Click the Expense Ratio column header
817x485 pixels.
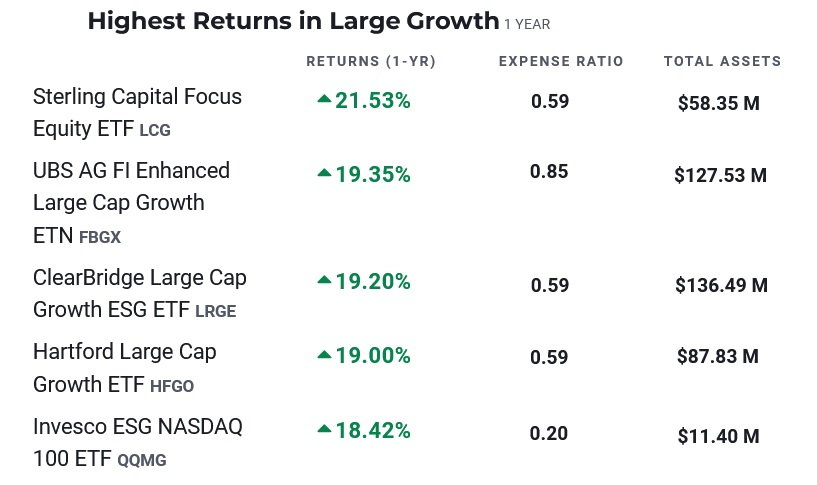[x=560, y=61]
